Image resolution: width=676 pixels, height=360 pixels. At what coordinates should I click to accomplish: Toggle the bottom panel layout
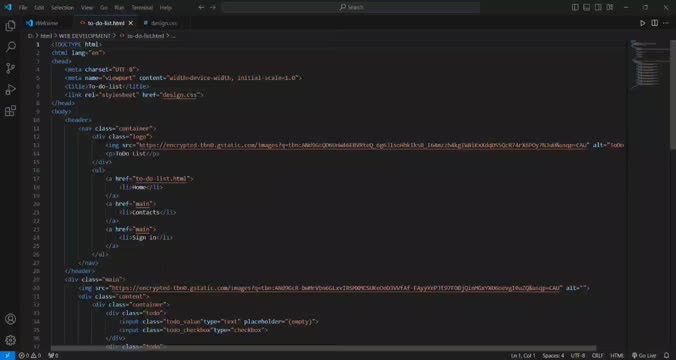click(587, 7)
